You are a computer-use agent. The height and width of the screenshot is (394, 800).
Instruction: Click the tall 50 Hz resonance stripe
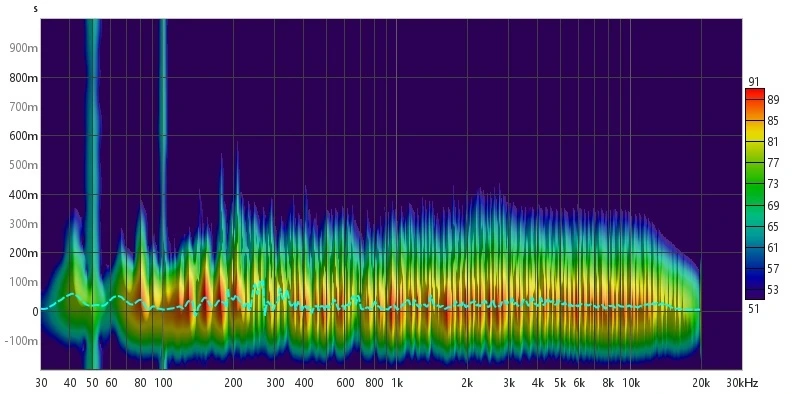point(92,194)
